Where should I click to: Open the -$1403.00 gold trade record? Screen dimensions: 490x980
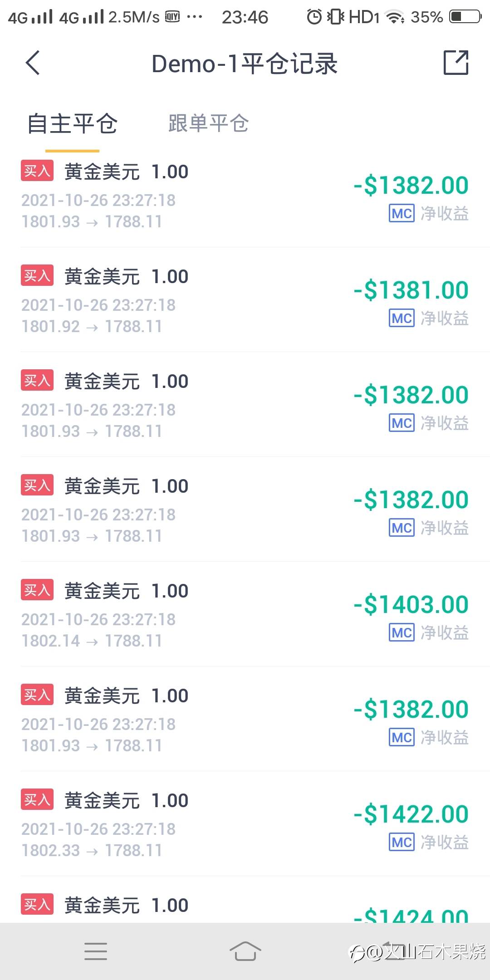click(x=245, y=614)
